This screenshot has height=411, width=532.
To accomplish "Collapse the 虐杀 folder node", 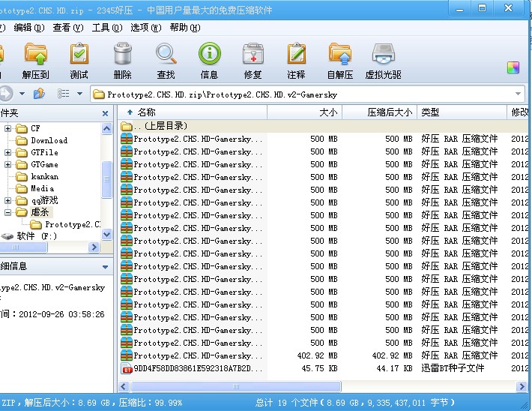I will (x=7, y=213).
